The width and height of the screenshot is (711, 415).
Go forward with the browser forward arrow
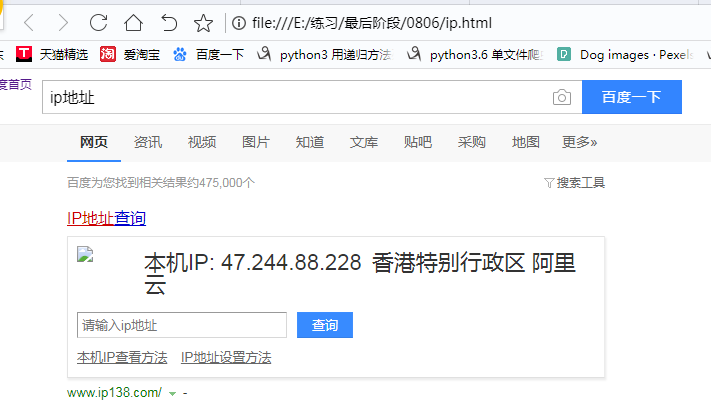point(63,22)
